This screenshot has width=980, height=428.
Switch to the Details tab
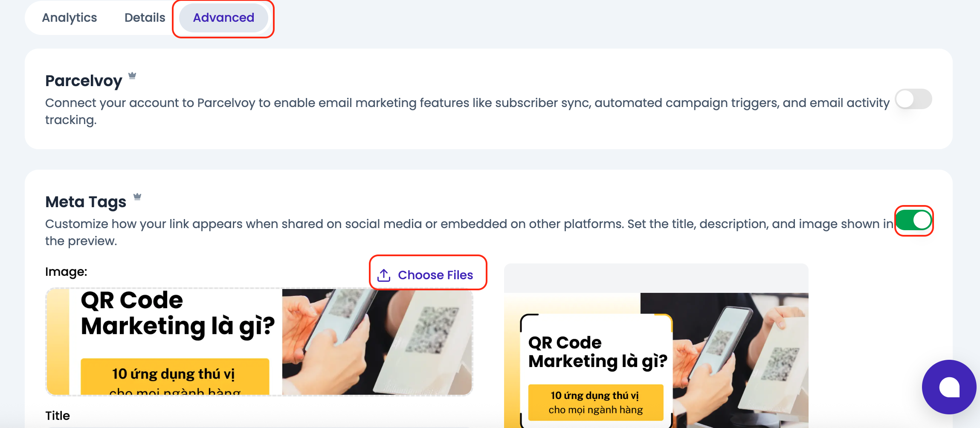pos(145,17)
